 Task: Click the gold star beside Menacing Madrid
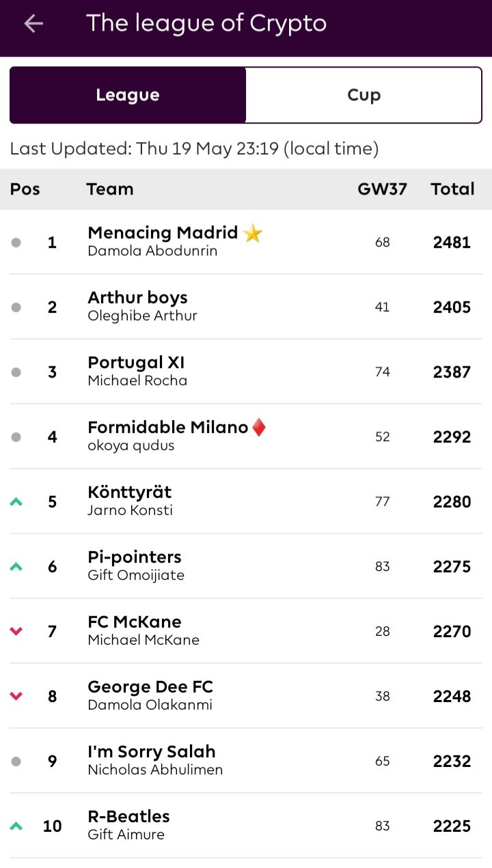coord(253,234)
